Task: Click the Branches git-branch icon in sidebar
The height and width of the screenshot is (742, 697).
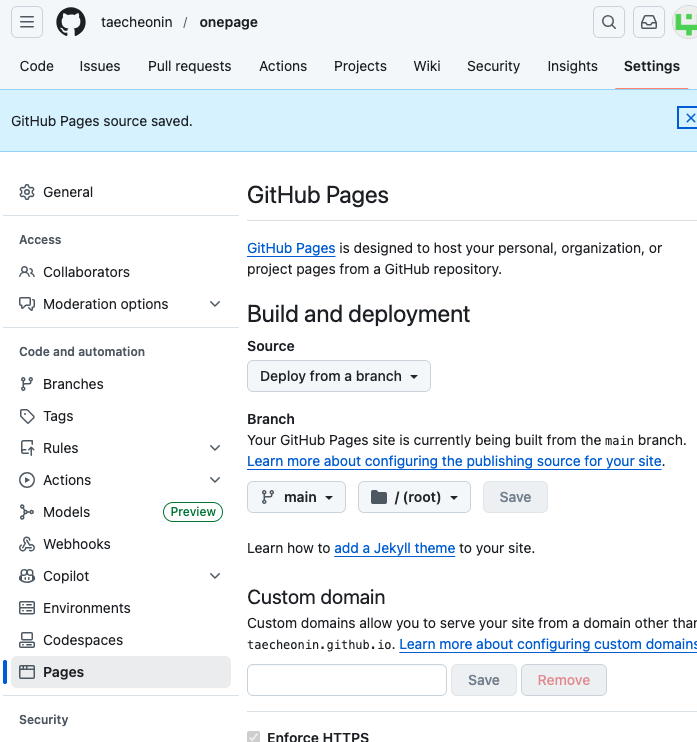Action: coord(27,384)
